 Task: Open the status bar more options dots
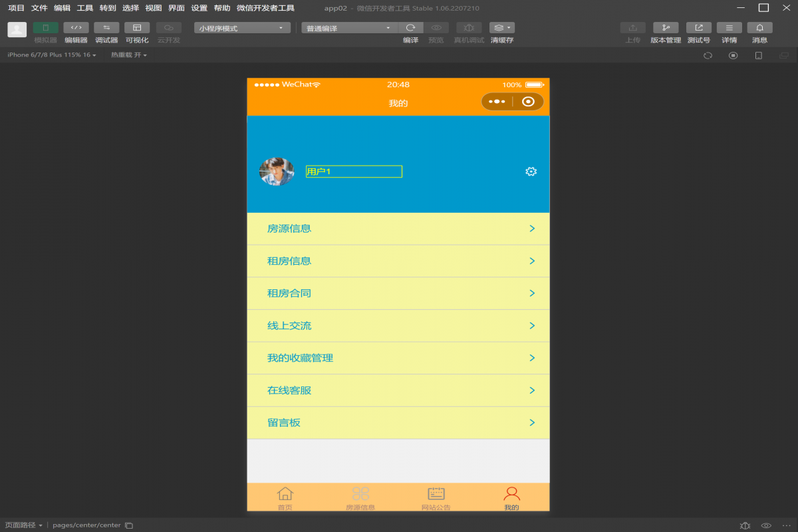(787, 525)
